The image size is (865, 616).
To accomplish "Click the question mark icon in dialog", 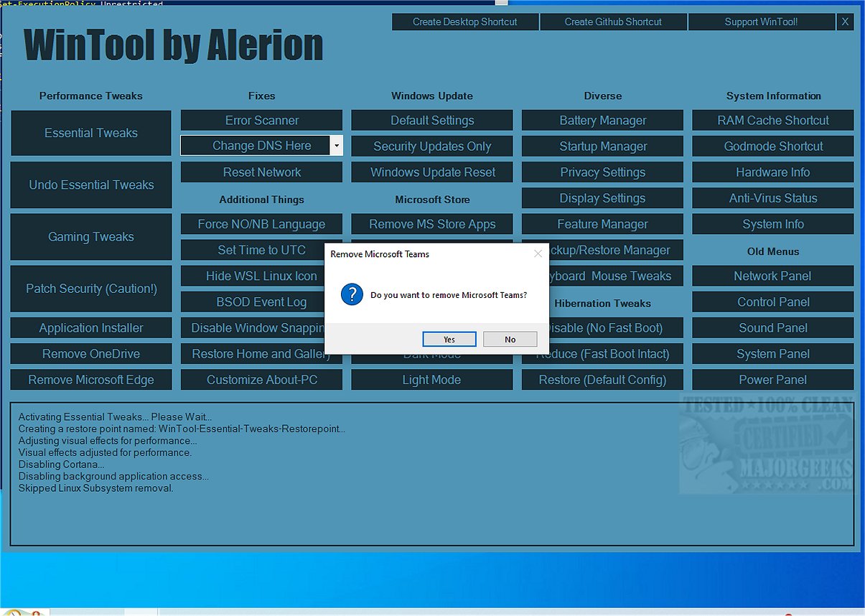I will [352, 294].
